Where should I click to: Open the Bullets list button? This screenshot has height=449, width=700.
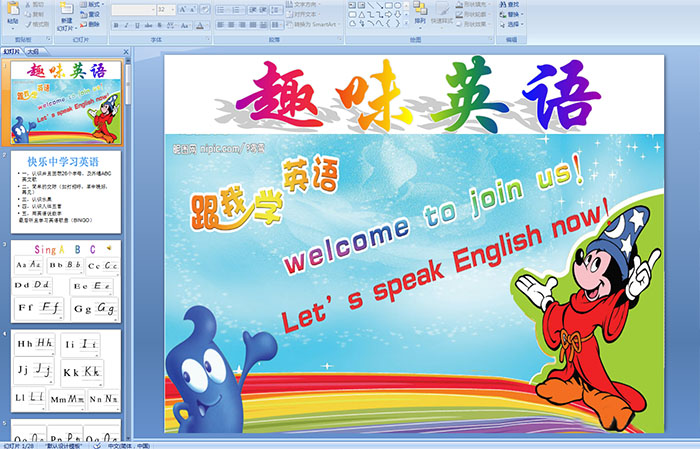coord(222,9)
